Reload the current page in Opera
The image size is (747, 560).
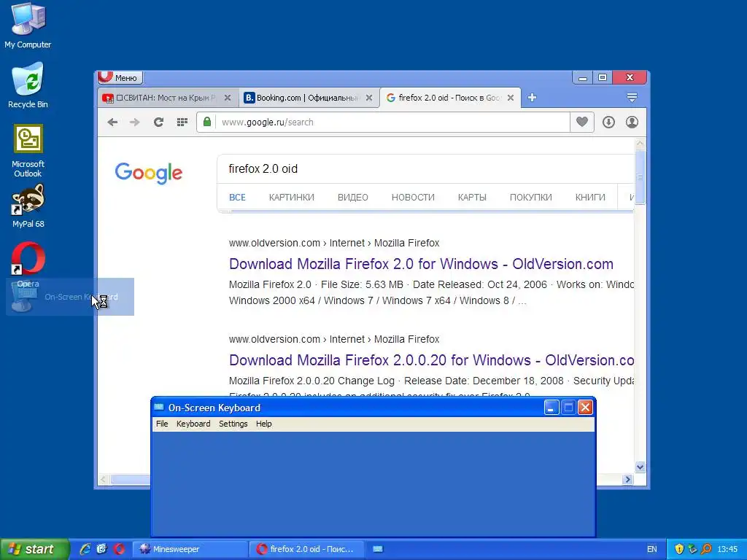158,122
